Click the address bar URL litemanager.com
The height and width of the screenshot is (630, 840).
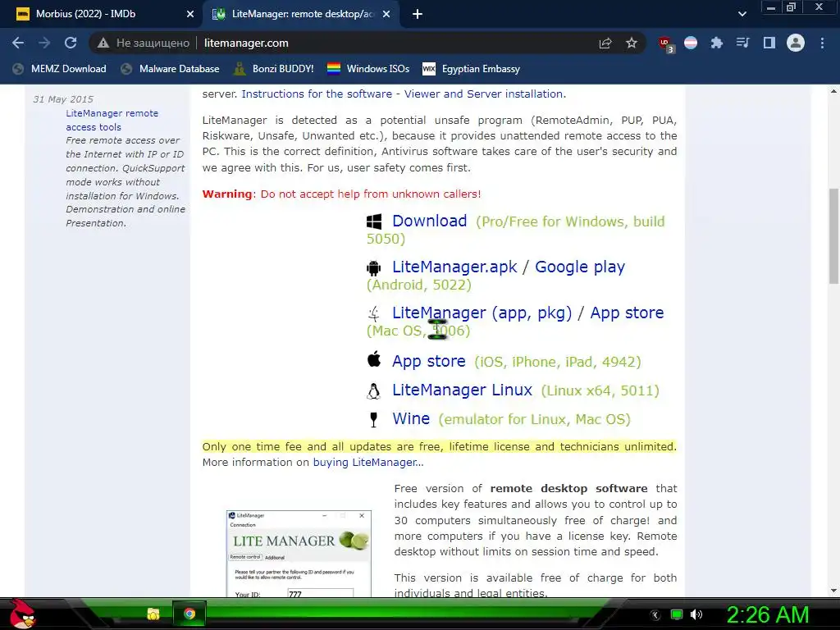click(x=246, y=43)
